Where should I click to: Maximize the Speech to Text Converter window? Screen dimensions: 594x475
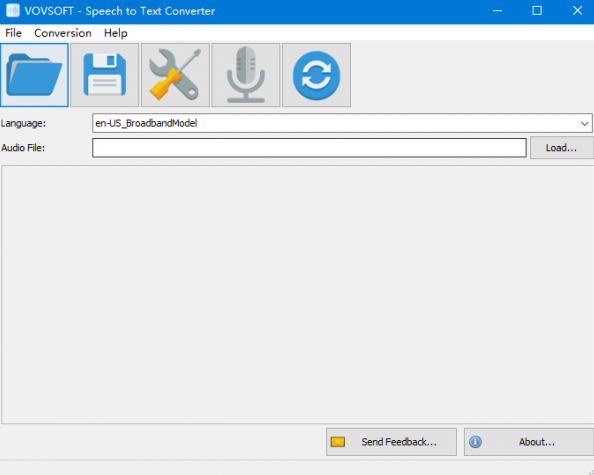click(537, 11)
